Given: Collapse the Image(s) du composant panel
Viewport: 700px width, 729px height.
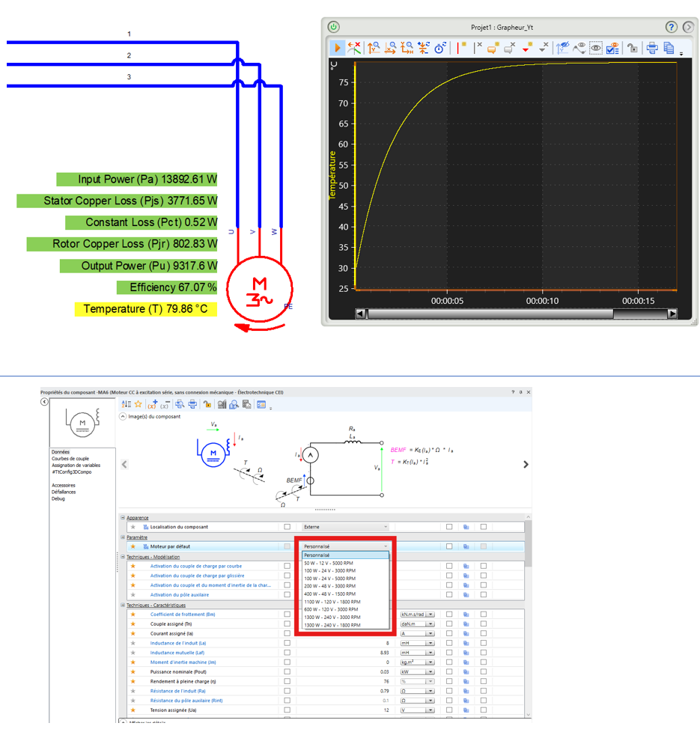Looking at the screenshot, I should coord(123,417).
